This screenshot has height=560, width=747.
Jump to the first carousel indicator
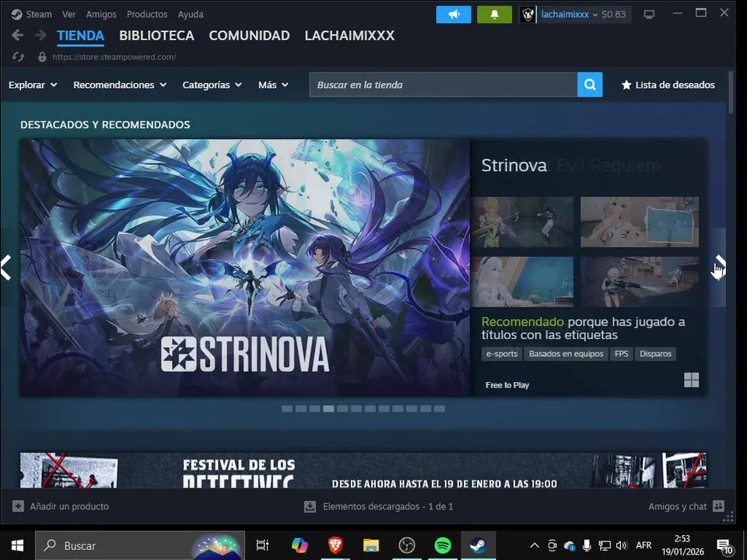pos(287,408)
